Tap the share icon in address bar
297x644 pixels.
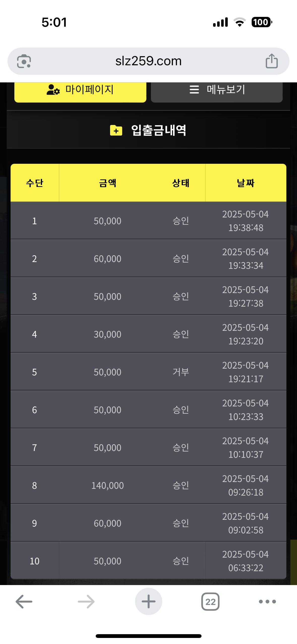272,61
